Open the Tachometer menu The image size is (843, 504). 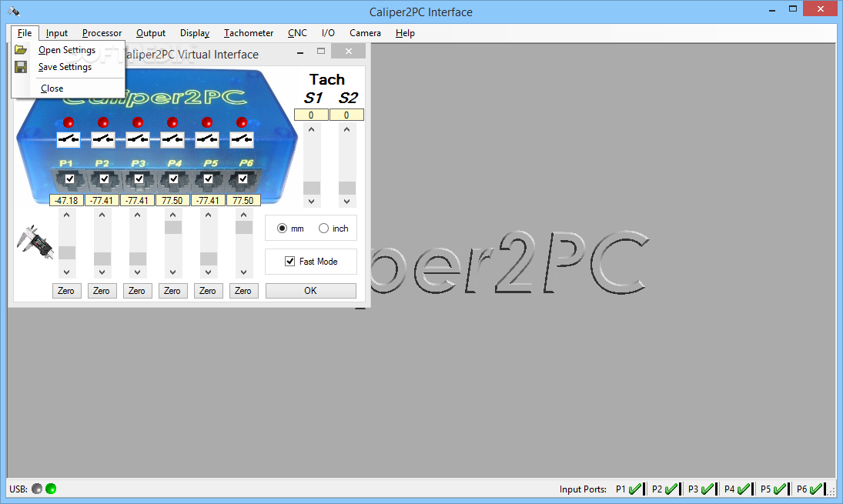tap(249, 33)
